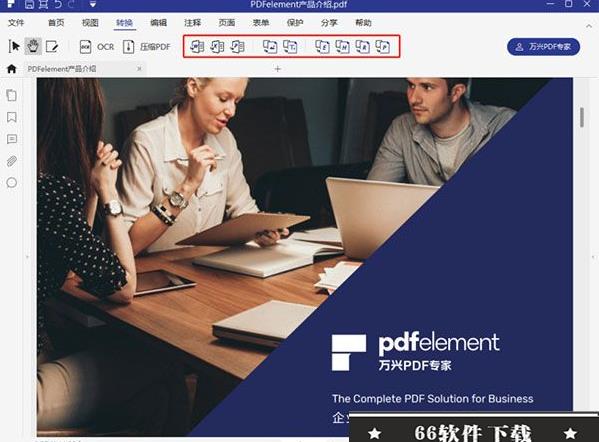Screen dimensions: 599x442
Task: Activate the hand pan tool
Action: pos(33,47)
